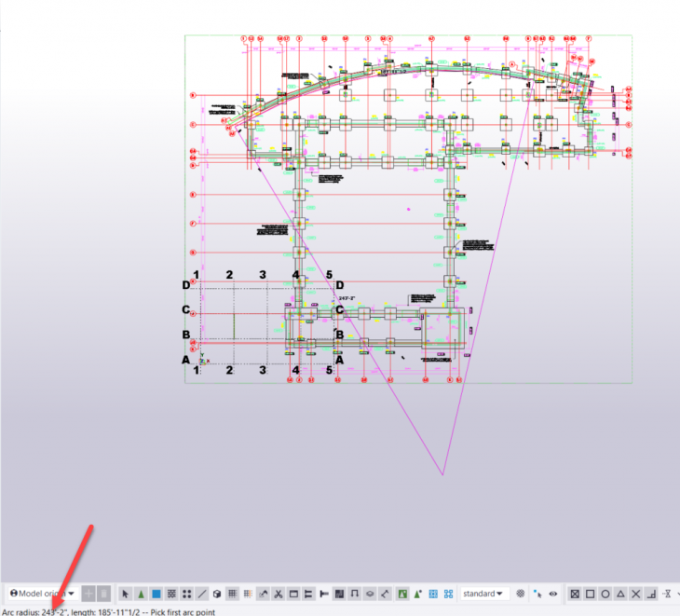Click the green boxed select components icon
The image size is (680, 616).
pyautogui.click(x=402, y=594)
